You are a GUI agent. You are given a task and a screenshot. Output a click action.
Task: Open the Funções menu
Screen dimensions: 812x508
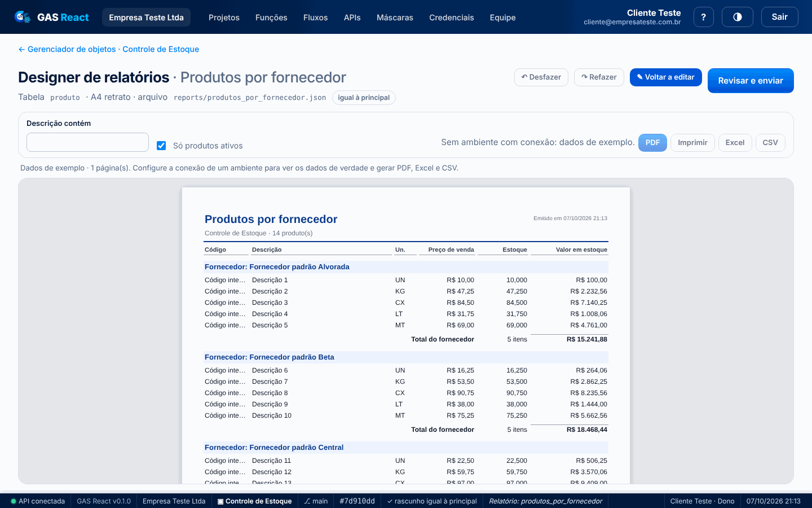pos(271,17)
